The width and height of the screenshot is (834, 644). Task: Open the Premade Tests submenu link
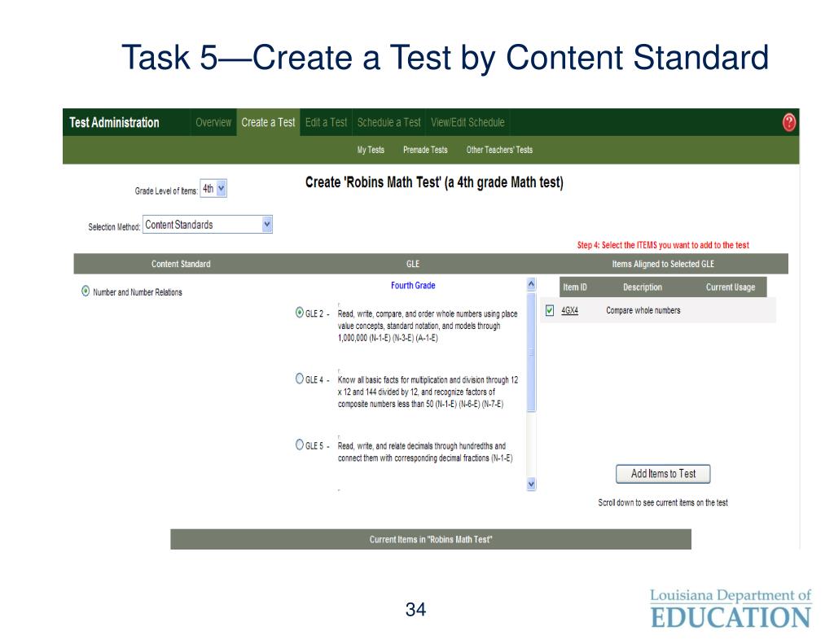[425, 150]
